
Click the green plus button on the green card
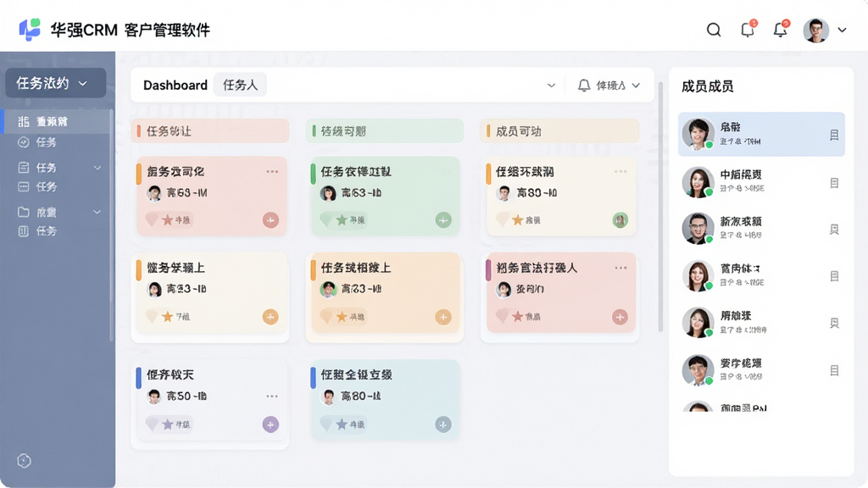coord(442,220)
